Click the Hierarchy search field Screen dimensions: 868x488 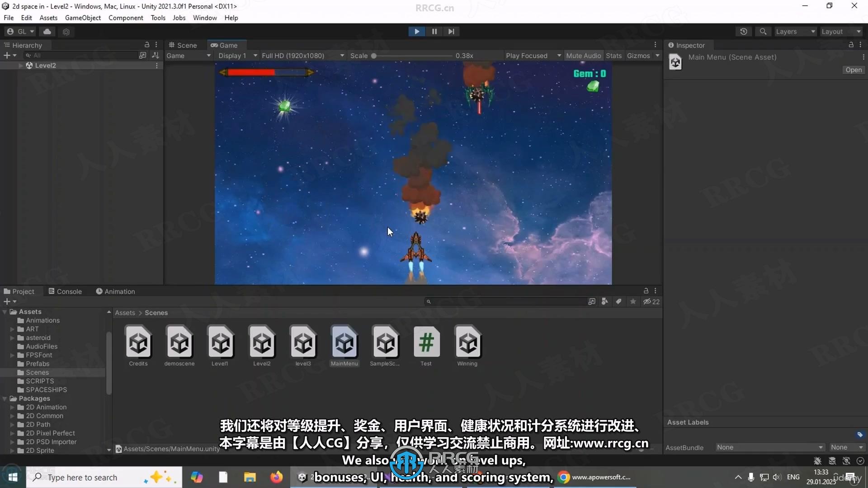[80, 55]
